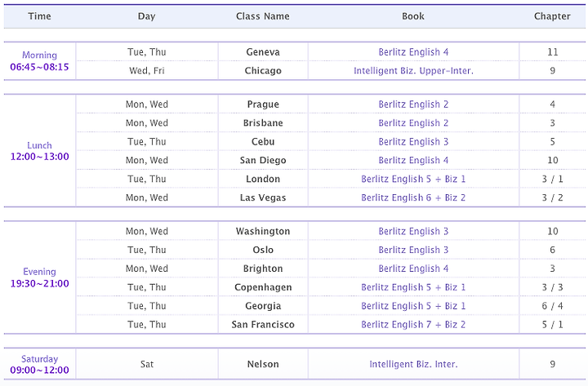Open Oslo row's Berlitz English 3 link
Screen dimensions: 588x386
(x=413, y=250)
